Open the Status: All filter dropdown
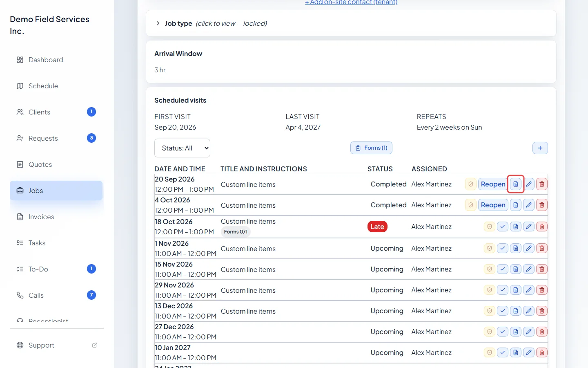This screenshot has width=588, height=368. pyautogui.click(x=182, y=148)
